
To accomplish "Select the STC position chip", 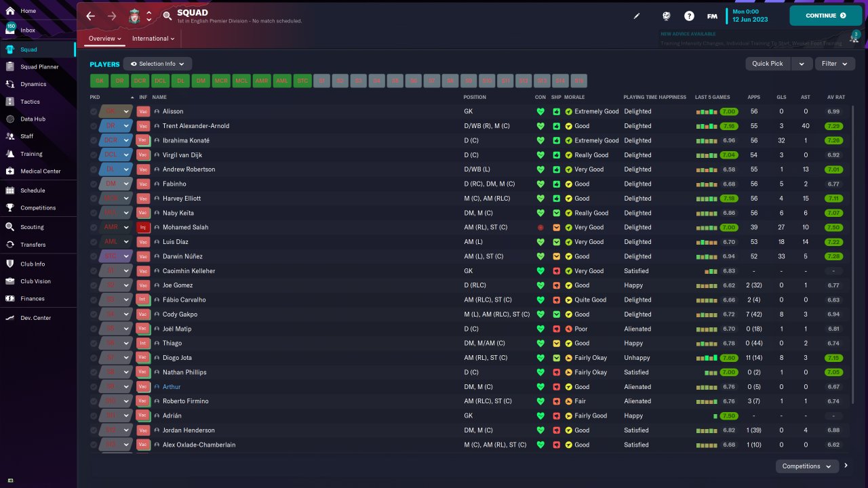I will [x=302, y=81].
